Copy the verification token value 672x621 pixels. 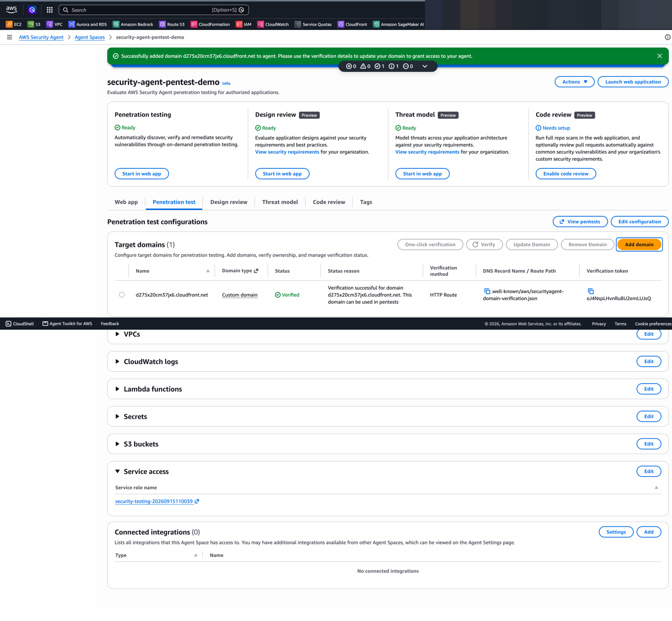point(590,291)
